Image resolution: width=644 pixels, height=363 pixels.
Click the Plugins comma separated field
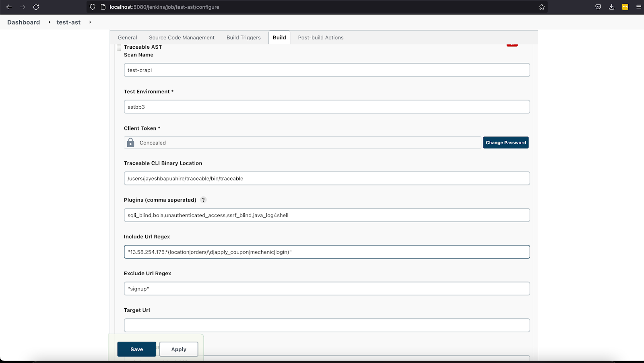click(327, 215)
